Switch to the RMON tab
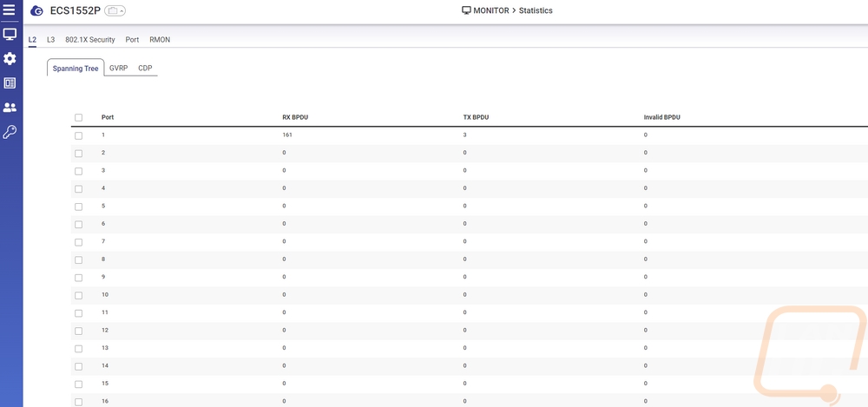The image size is (868, 407). [160, 40]
